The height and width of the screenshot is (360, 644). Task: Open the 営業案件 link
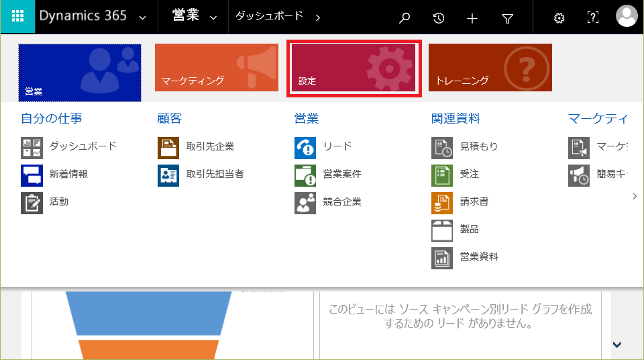[x=342, y=174]
